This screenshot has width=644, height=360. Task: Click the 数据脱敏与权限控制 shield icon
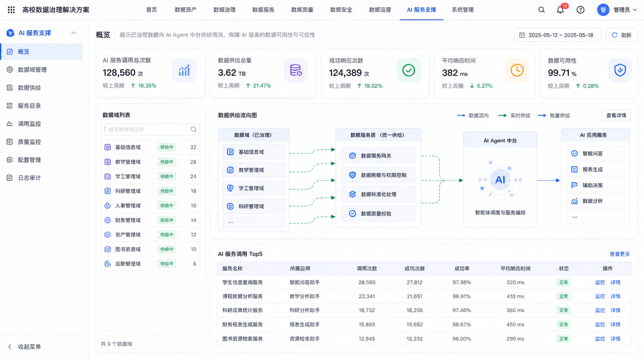(x=352, y=175)
